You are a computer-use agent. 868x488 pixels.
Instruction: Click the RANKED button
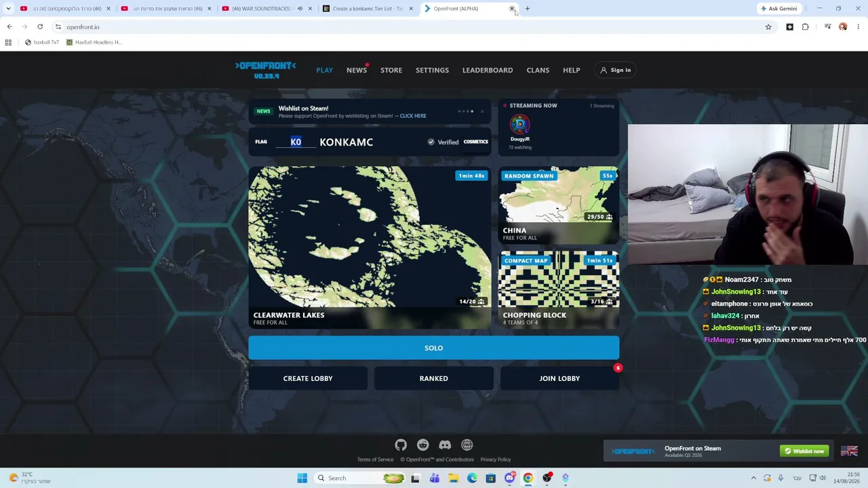(x=433, y=378)
